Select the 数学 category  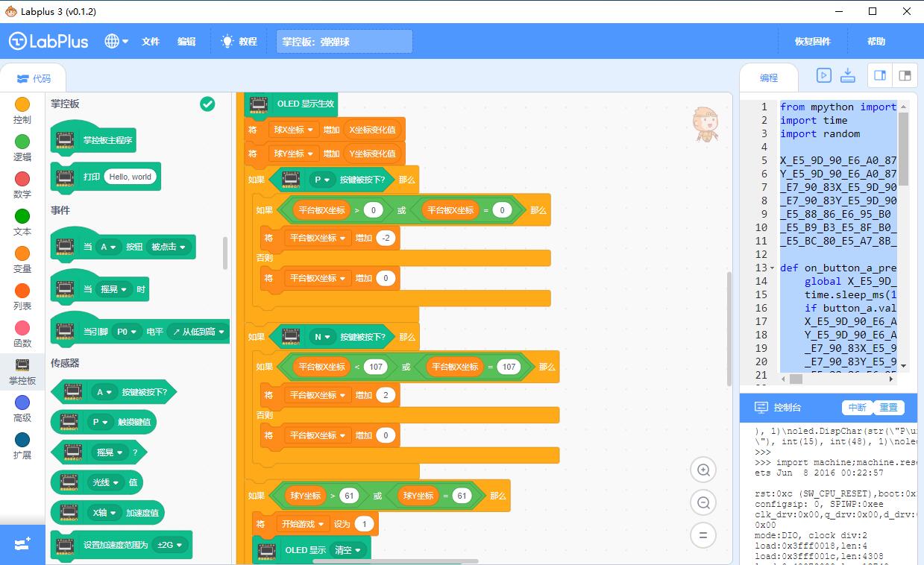pos(22,185)
